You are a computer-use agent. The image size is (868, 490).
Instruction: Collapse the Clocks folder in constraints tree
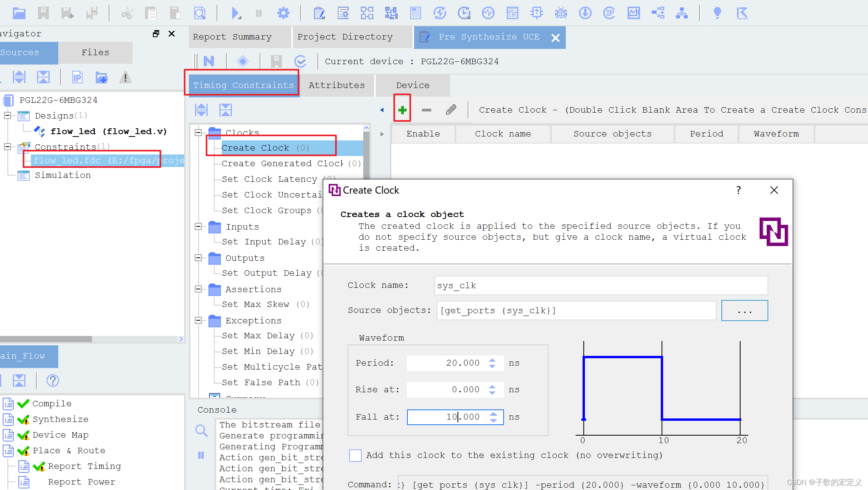tap(198, 133)
